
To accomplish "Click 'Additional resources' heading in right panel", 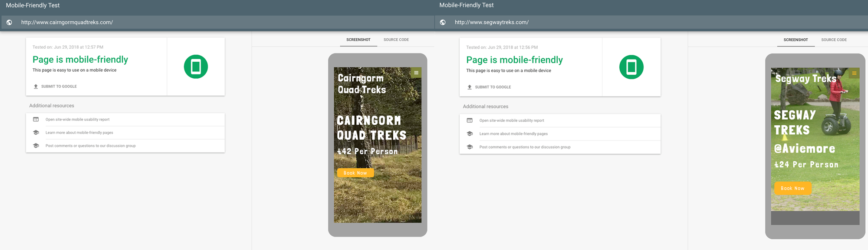I will [485, 107].
